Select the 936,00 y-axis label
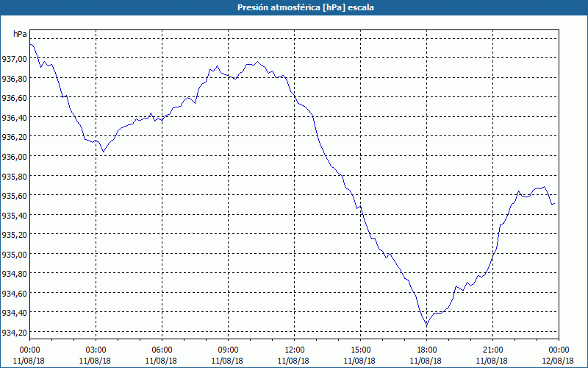 (14, 156)
